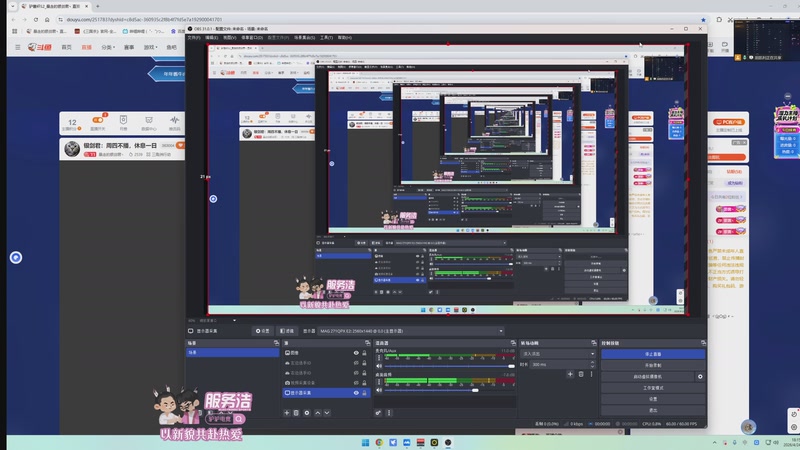The image size is (800, 450).
Task: Toggle visibility of third source row
Action: click(356, 373)
